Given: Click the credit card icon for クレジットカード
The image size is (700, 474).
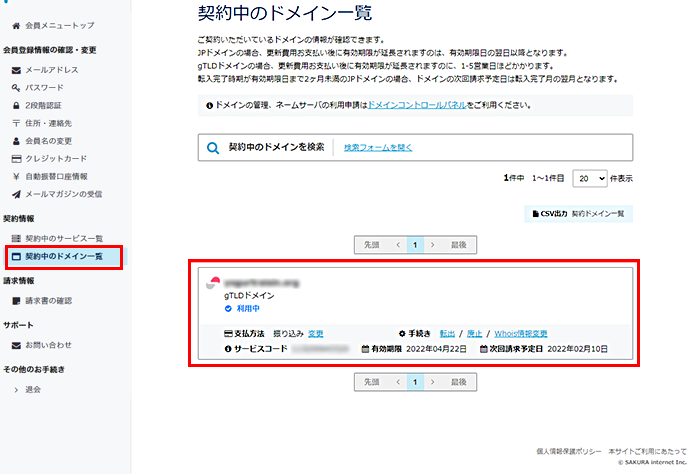Looking at the screenshot, I should click(x=15, y=158).
